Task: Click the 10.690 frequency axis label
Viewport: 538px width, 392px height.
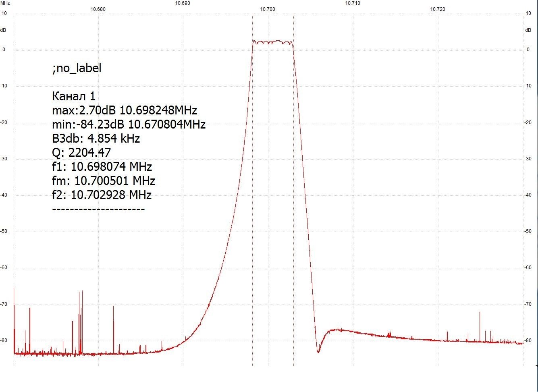Action: [x=183, y=3]
